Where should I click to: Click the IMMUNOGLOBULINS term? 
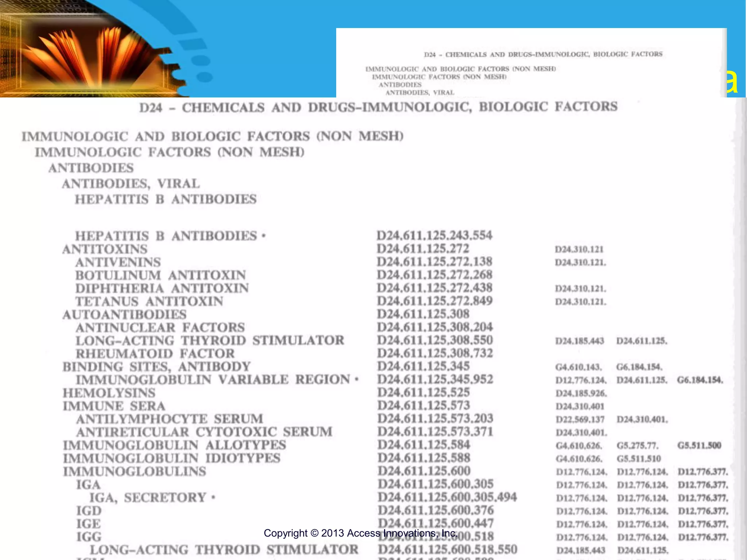(x=135, y=471)
